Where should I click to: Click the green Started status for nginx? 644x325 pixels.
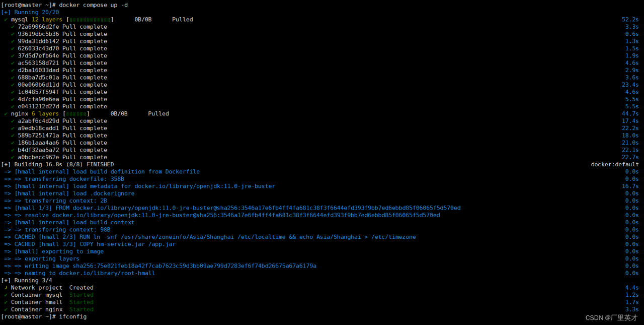click(81, 309)
